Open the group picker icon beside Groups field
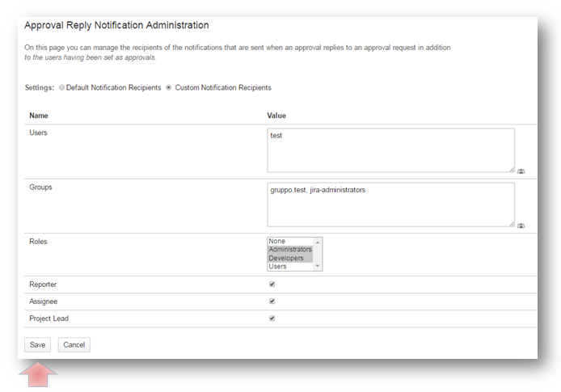The image size is (561, 392). point(521,226)
